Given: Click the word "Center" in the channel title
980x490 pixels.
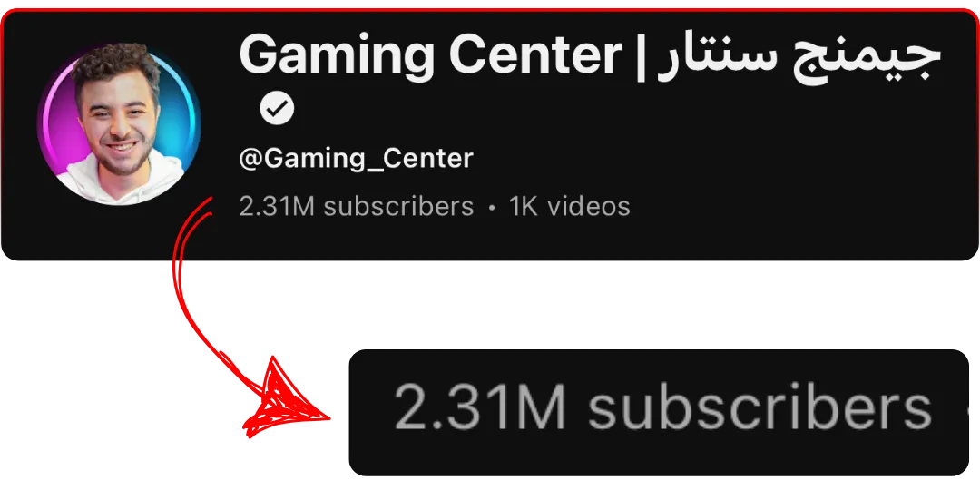Looking at the screenshot, I should click(x=534, y=55).
